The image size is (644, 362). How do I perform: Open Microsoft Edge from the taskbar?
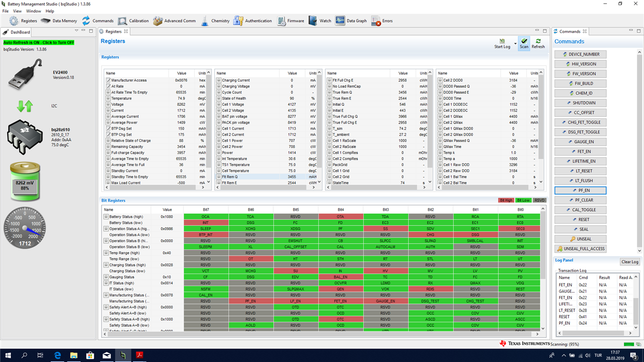coord(57,355)
